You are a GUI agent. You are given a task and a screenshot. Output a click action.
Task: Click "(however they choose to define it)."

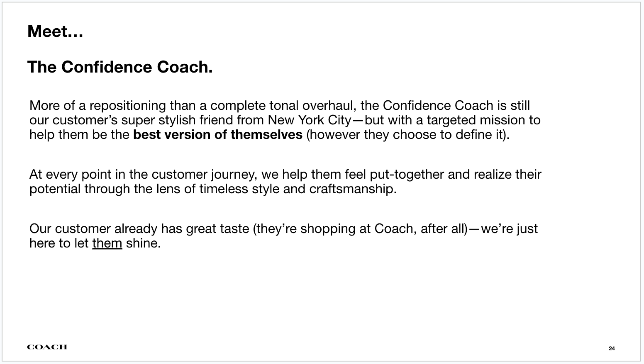pos(407,135)
